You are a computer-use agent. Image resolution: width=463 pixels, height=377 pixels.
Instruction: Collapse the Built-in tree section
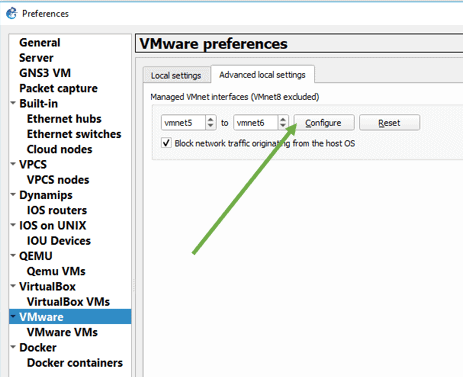[x=13, y=103]
